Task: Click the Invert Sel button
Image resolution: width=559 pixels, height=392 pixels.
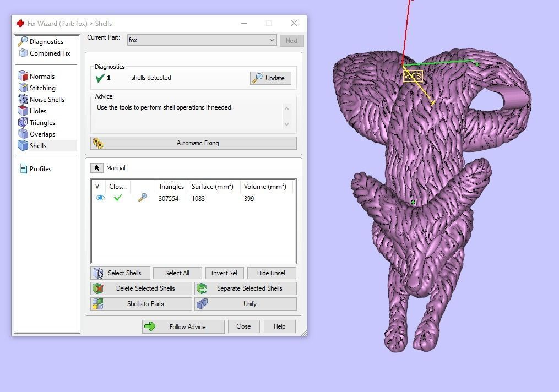Action: [x=224, y=273]
